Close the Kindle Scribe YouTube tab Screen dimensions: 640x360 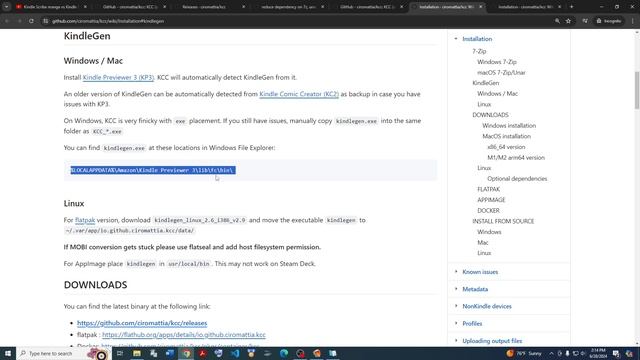pyautogui.click(x=85, y=7)
